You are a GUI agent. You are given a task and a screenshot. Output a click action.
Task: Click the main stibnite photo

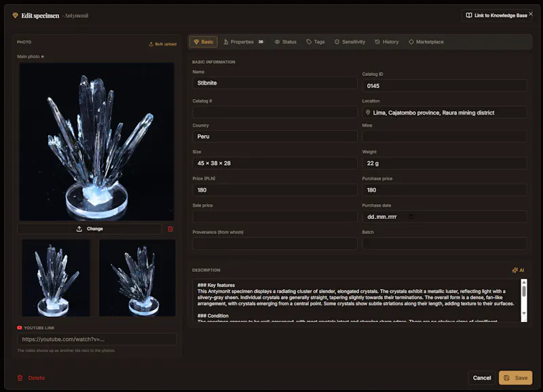[96, 142]
